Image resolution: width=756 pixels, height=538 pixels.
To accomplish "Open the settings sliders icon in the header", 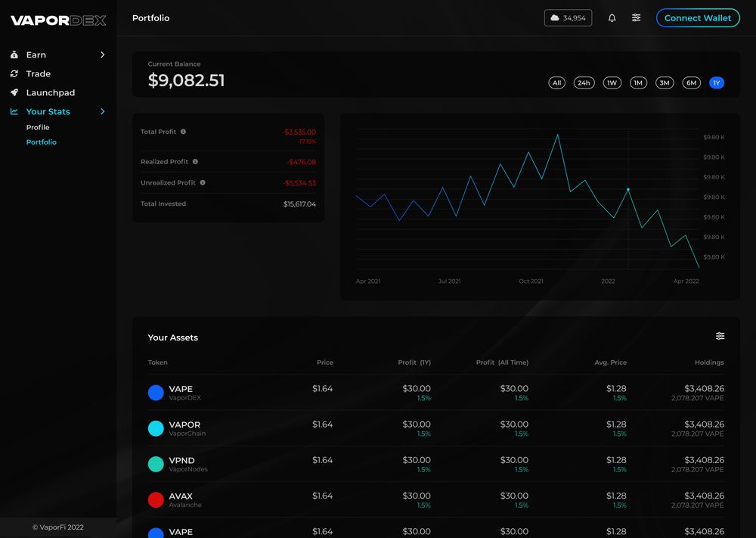I will [636, 17].
